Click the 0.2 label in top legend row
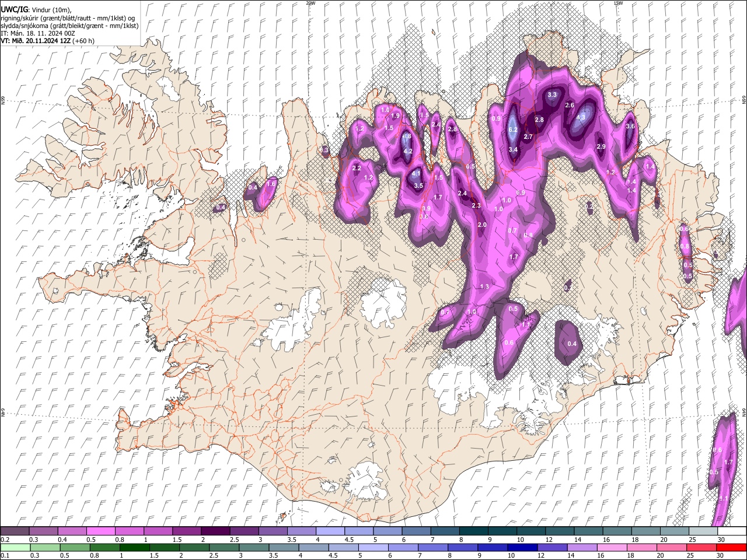747x560 pixels. coord(5,540)
